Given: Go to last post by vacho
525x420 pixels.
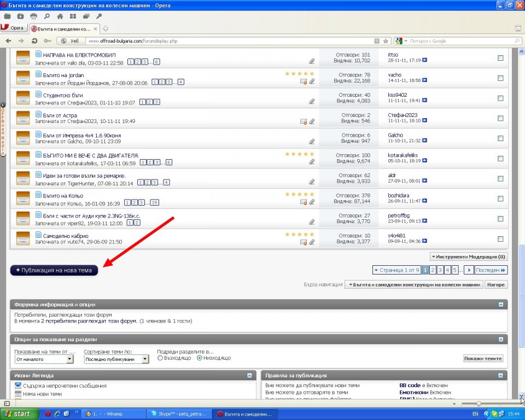Looking at the screenshot, I should pos(424,80).
